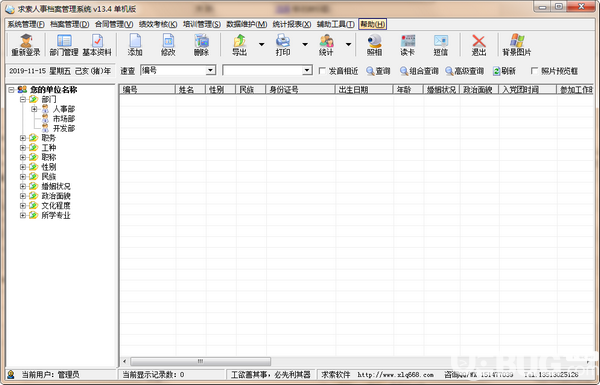
Task: Open 部门管理 department management tool
Action: (64, 45)
